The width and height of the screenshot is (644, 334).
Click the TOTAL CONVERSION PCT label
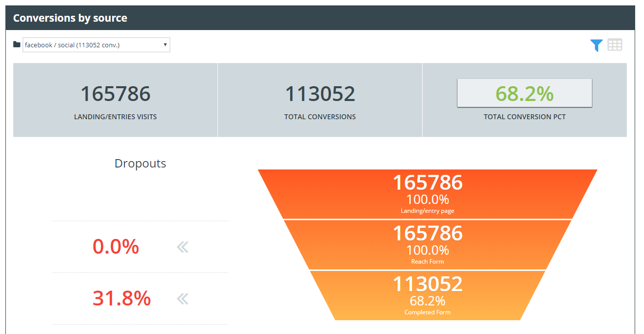tap(524, 117)
